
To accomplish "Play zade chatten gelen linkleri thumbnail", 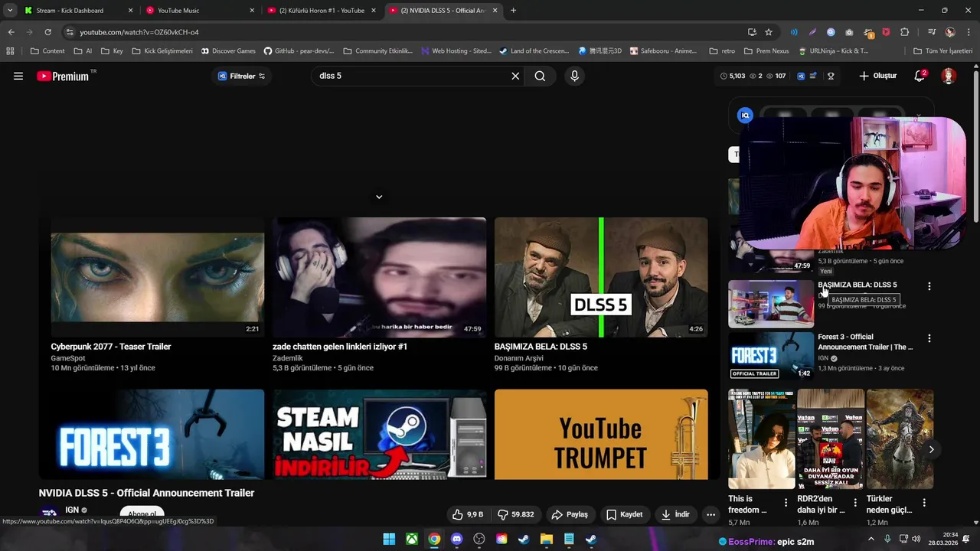I will [x=379, y=277].
